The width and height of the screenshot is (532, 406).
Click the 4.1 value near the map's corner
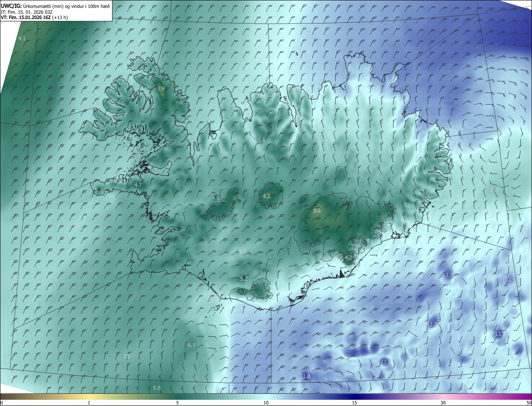(x=22, y=38)
